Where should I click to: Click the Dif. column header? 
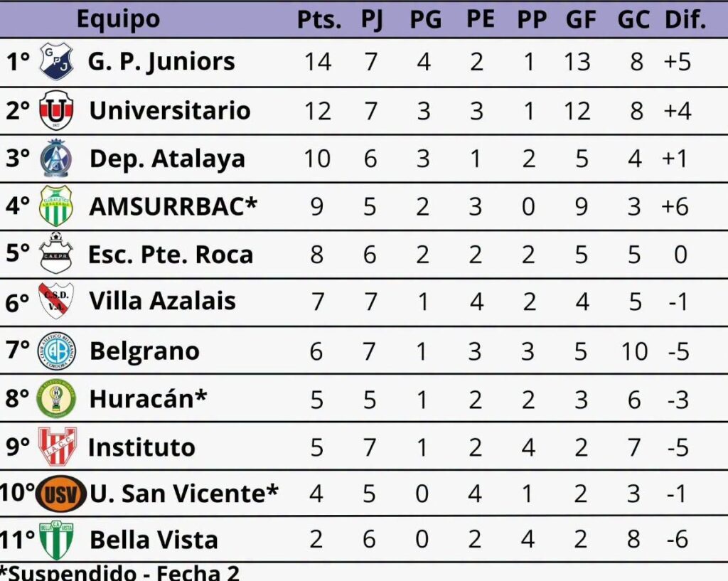[x=685, y=20]
